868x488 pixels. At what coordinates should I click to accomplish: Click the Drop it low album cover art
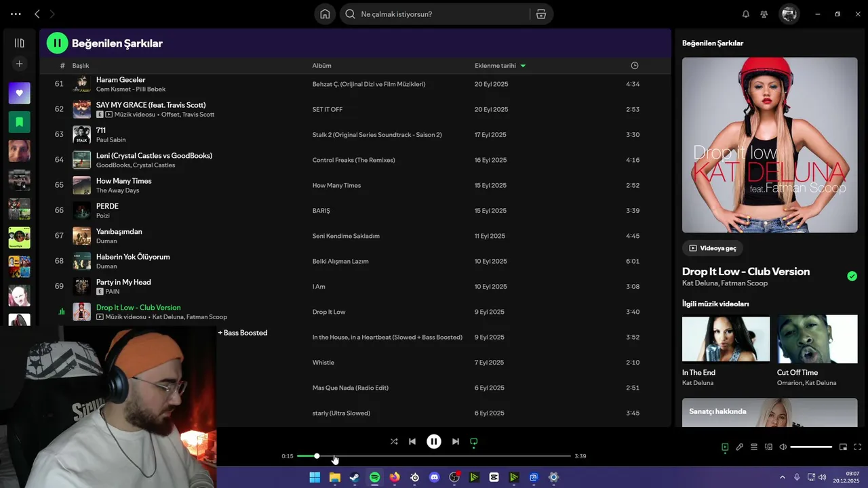pos(770,145)
